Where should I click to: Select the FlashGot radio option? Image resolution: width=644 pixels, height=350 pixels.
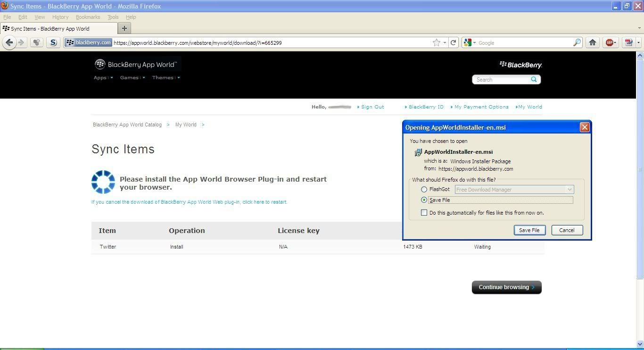click(424, 189)
